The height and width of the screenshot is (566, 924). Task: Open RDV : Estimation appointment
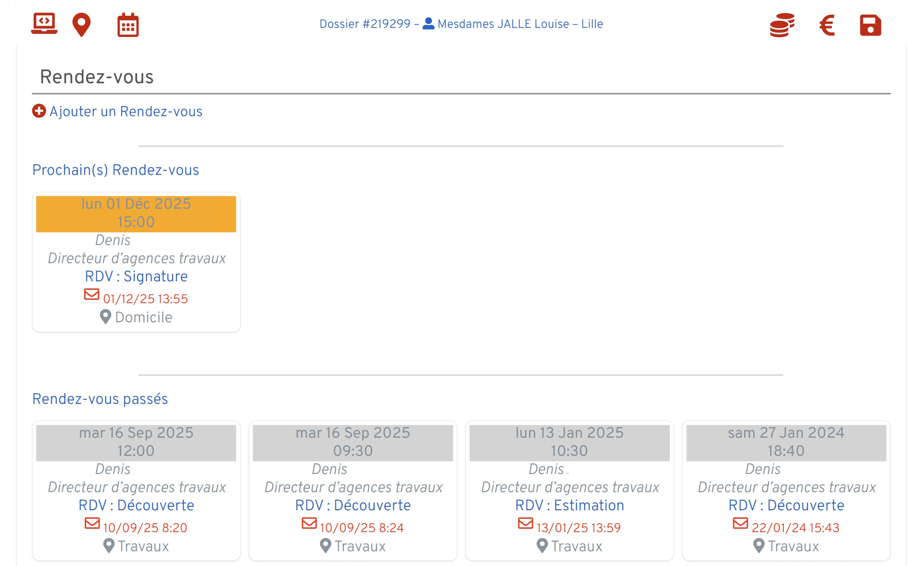pos(569,505)
